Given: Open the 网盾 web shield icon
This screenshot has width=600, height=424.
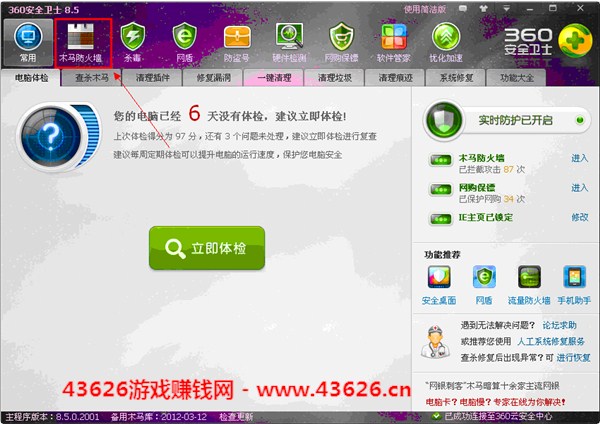Looking at the screenshot, I should tap(184, 43).
